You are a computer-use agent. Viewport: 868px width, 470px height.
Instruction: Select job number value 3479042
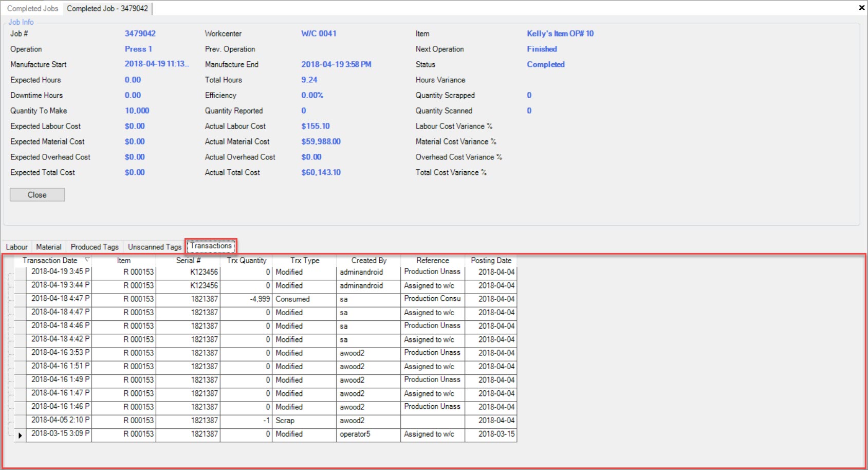click(x=140, y=33)
